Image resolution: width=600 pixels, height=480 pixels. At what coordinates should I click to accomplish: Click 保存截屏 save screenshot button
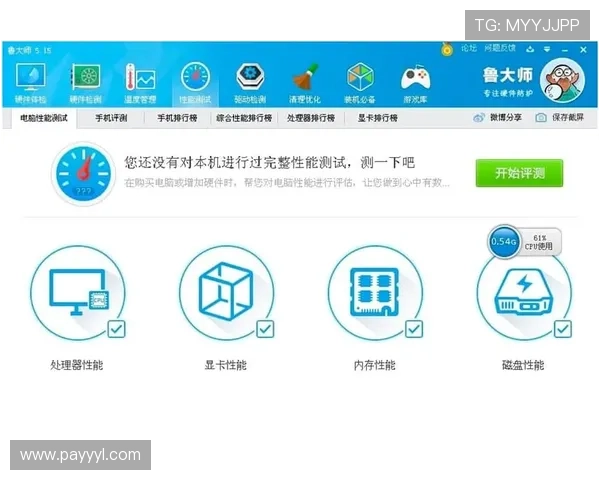coord(560,118)
